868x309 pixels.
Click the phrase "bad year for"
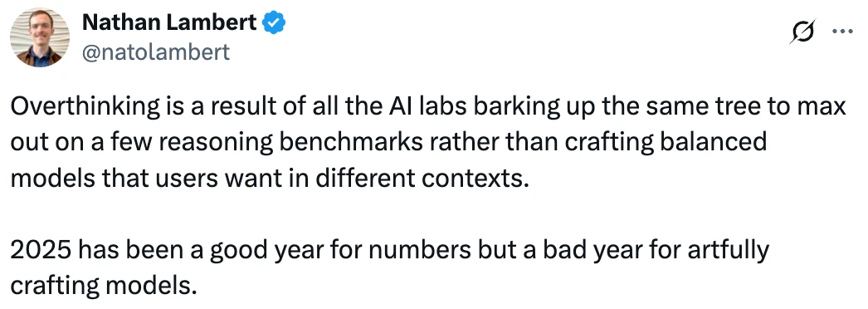621,252
